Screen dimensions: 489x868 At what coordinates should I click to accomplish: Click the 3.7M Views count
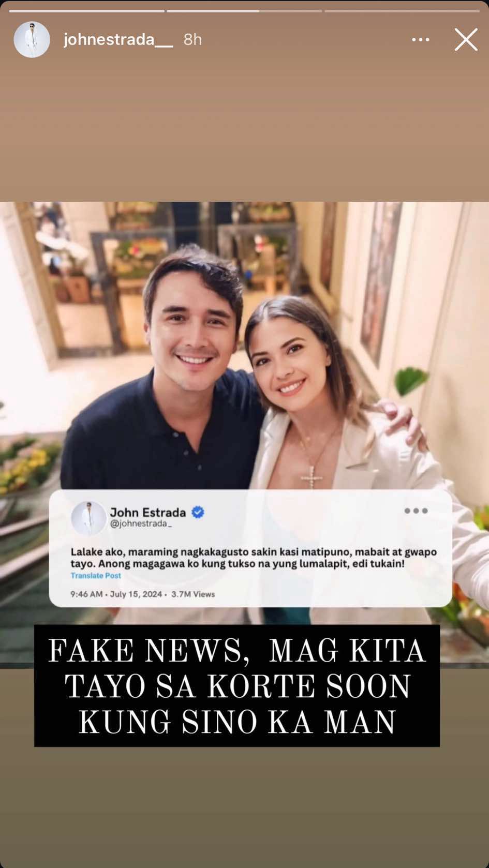pyautogui.click(x=193, y=594)
